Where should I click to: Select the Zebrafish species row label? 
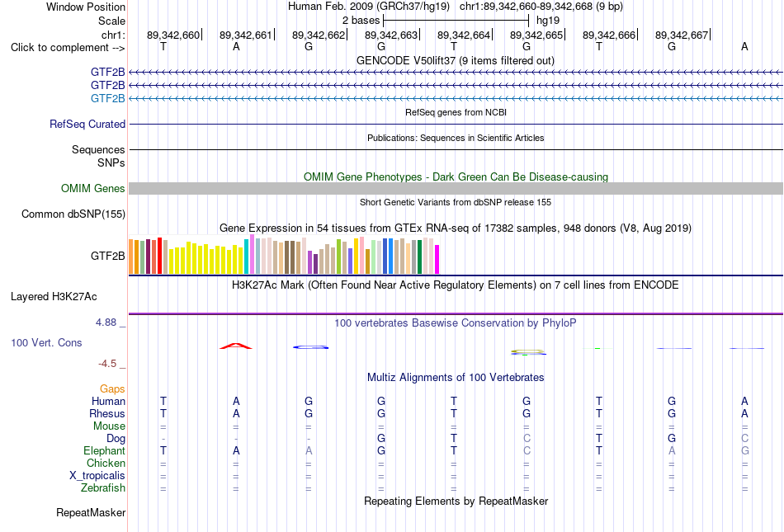[103, 487]
